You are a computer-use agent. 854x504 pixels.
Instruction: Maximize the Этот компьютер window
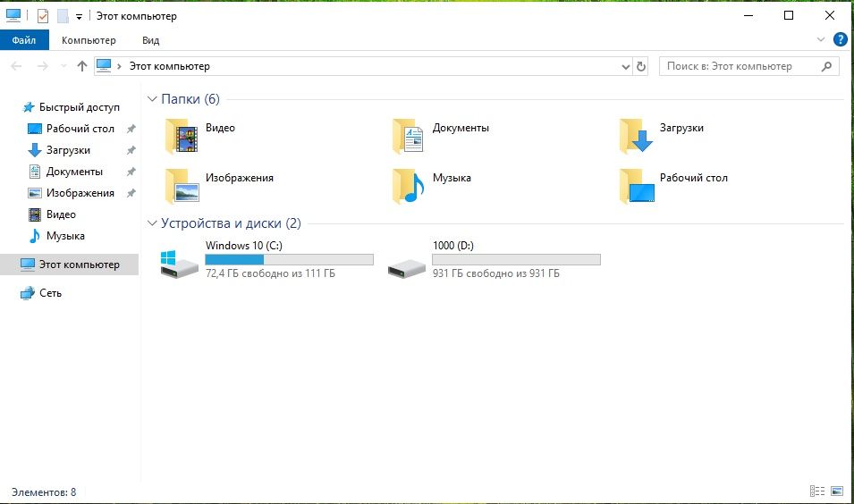[788, 15]
